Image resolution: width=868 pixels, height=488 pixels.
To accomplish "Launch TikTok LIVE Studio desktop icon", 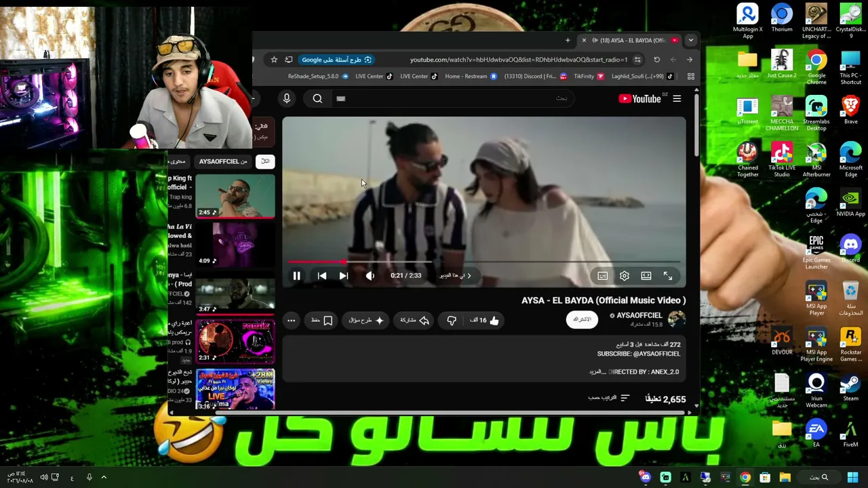I will [x=781, y=160].
